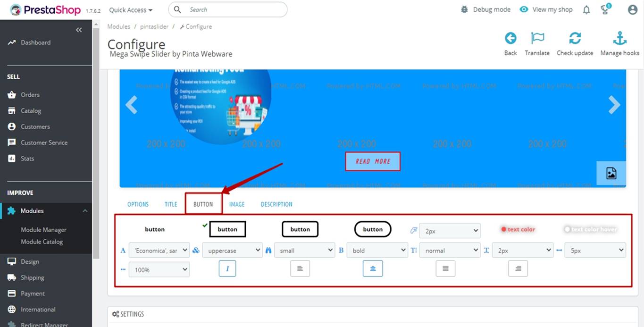
Task: Click the Stats chart icon
Action: tap(12, 159)
